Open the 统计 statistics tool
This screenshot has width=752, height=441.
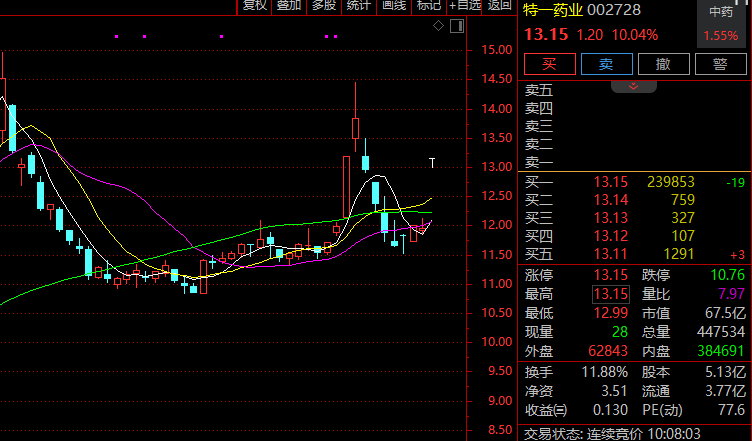pos(358,6)
